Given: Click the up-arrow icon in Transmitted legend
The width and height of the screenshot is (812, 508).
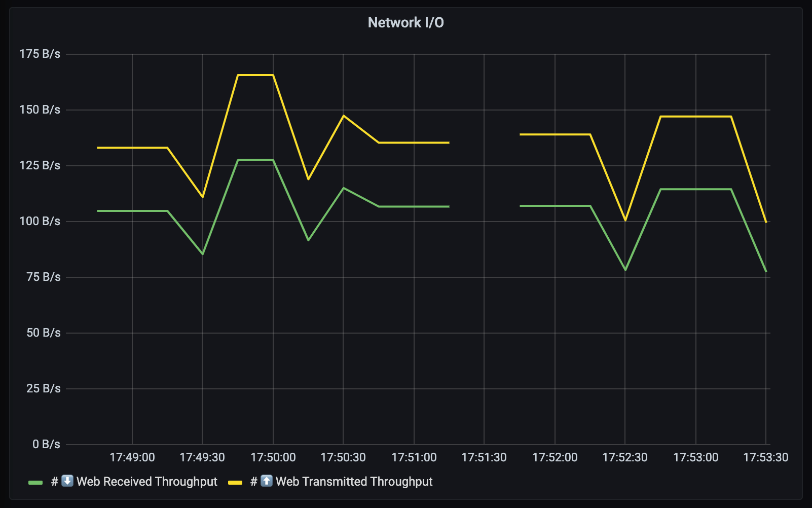Looking at the screenshot, I should [267, 481].
